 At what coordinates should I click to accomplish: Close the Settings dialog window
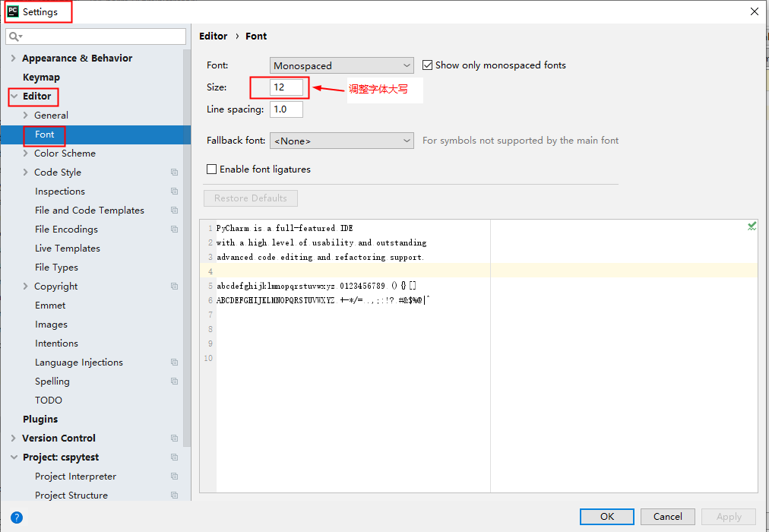pyautogui.click(x=755, y=11)
